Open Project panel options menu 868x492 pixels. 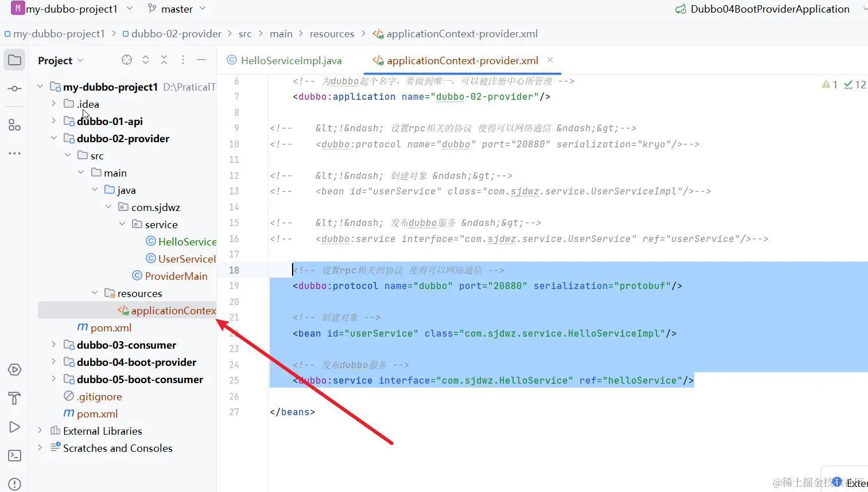pyautogui.click(x=183, y=60)
